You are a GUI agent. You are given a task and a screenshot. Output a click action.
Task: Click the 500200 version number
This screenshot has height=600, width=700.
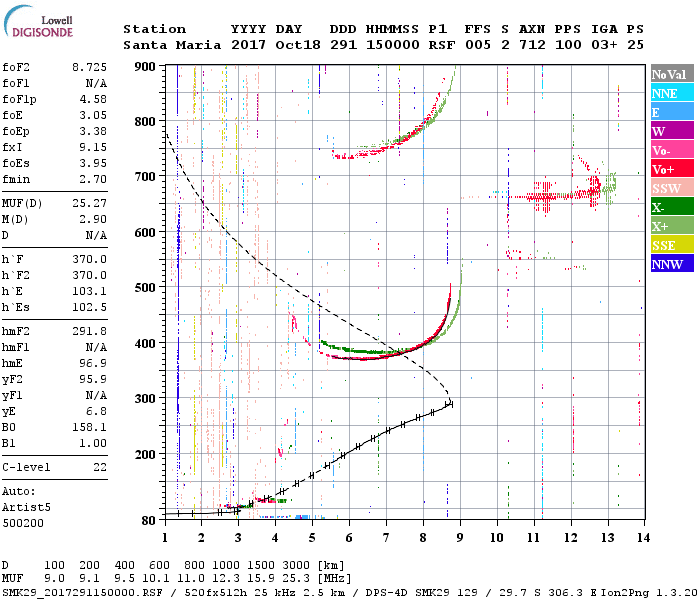(23, 524)
